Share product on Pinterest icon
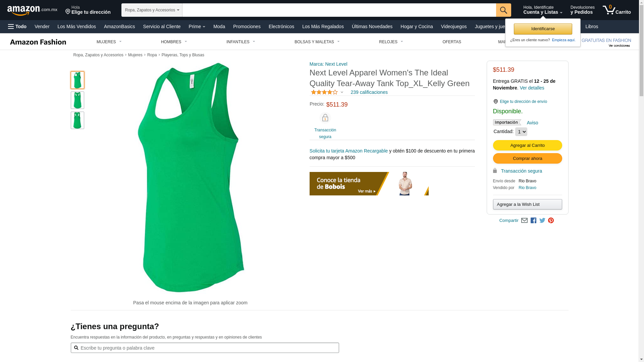This screenshot has height=362, width=644. (551, 221)
